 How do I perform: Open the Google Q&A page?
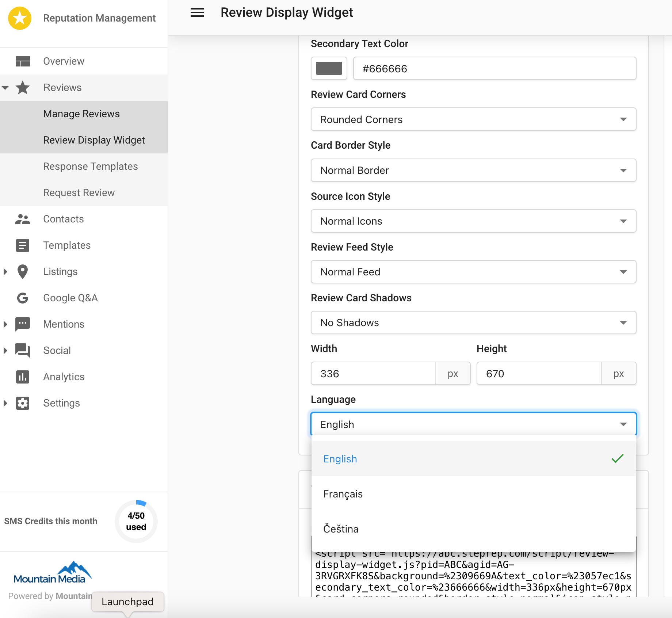(84, 298)
